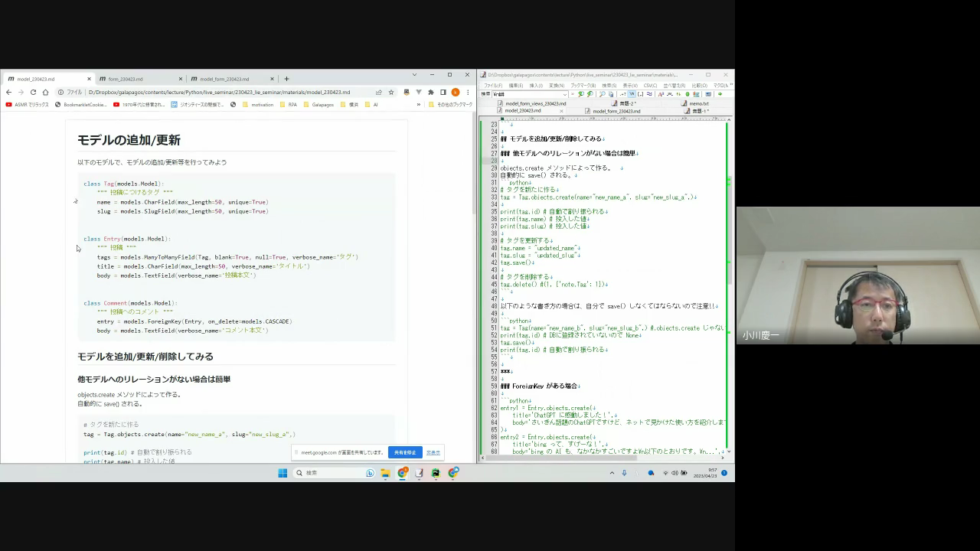Expand the editor search history dropdown

564,94
